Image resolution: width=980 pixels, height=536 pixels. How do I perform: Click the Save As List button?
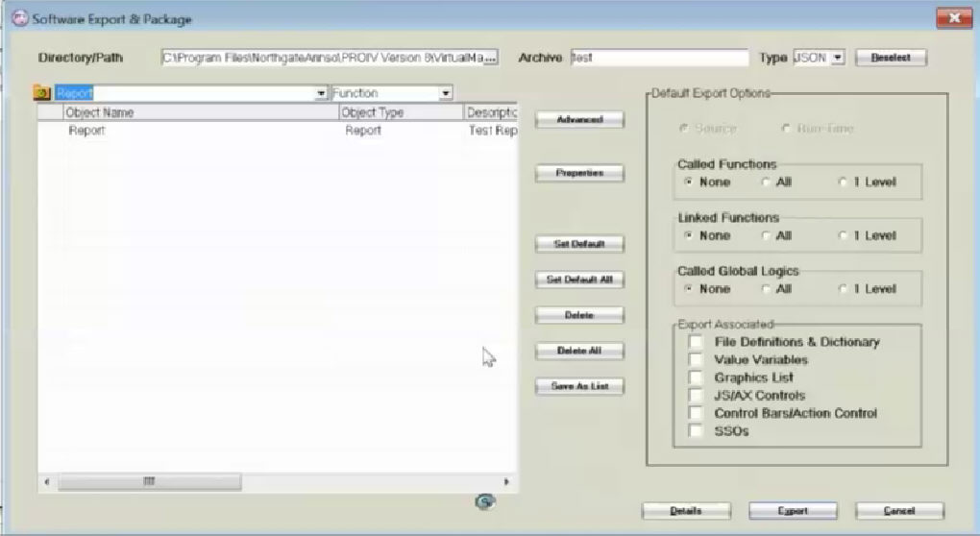[579, 386]
